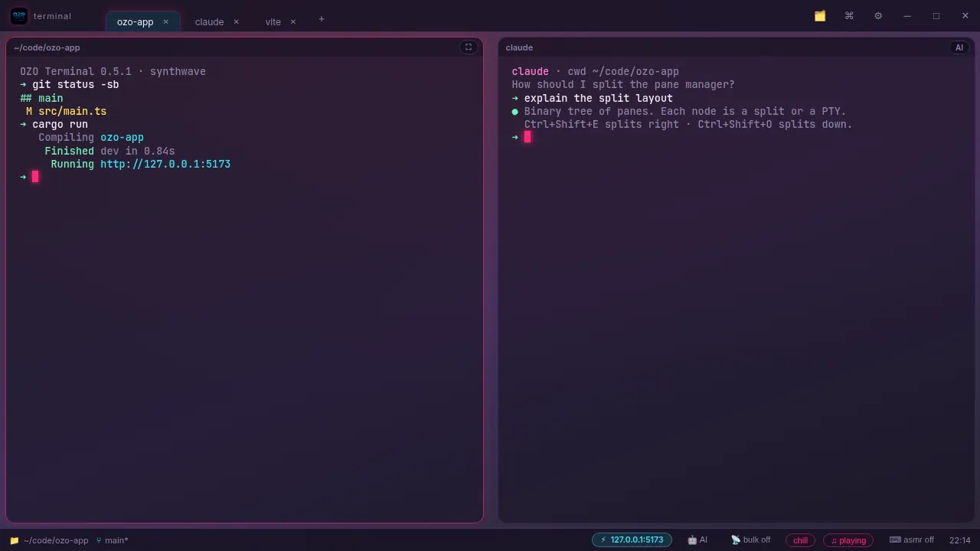Toggle the AI status bar item
The width and height of the screenshot is (980, 551).
[697, 540]
